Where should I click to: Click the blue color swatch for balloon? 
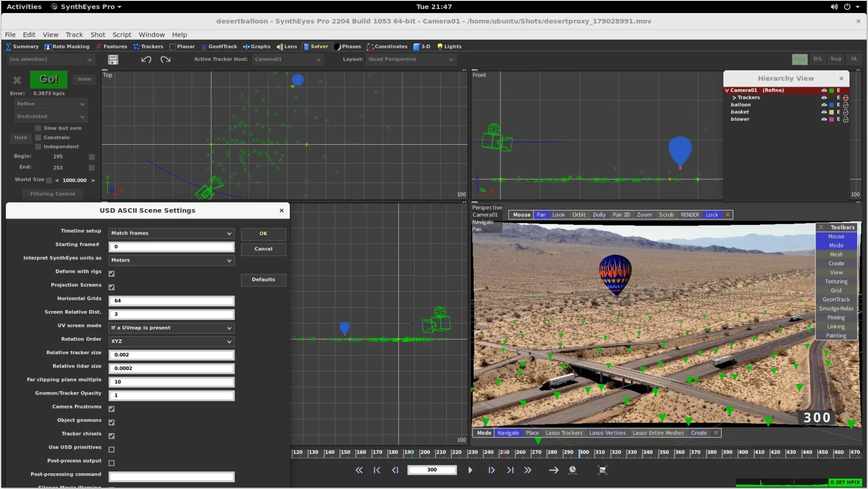tap(831, 105)
